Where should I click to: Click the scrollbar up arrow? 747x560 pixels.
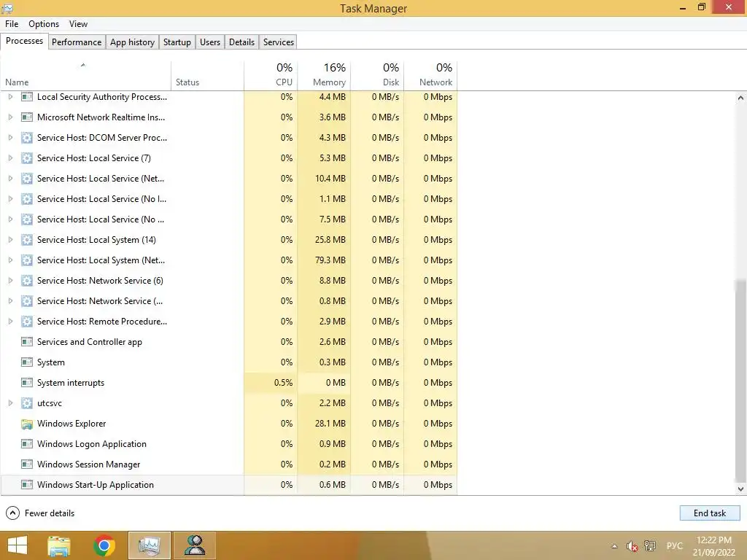pyautogui.click(x=740, y=98)
